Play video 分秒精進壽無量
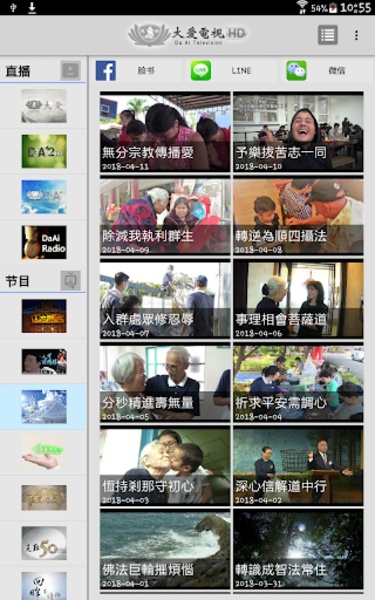Viewport: 375px width, 600px height. pyautogui.click(x=165, y=383)
